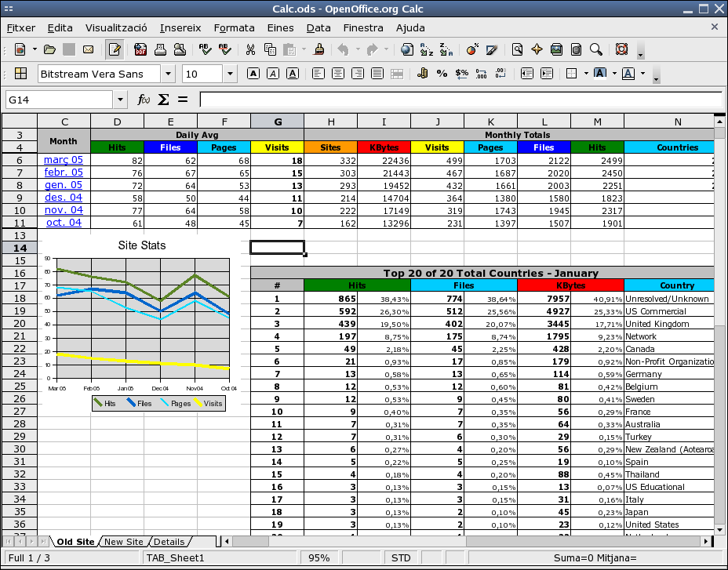Open the Navigator star icon
Viewport: 728px width, 570px height.
click(x=537, y=49)
